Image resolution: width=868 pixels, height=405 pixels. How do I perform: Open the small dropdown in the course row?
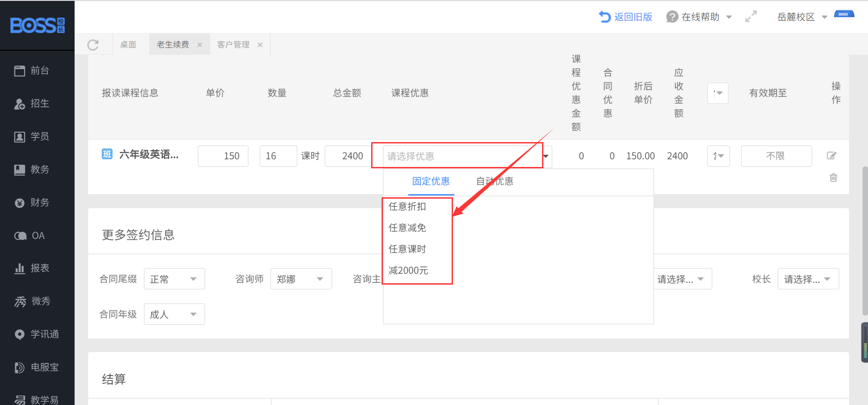pos(718,156)
